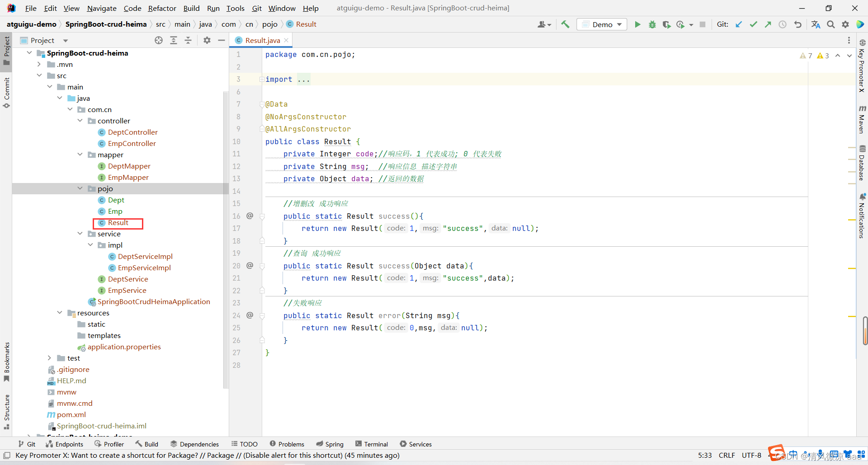The width and height of the screenshot is (868, 465).
Task: Open Project panel options gear
Action: click(207, 40)
